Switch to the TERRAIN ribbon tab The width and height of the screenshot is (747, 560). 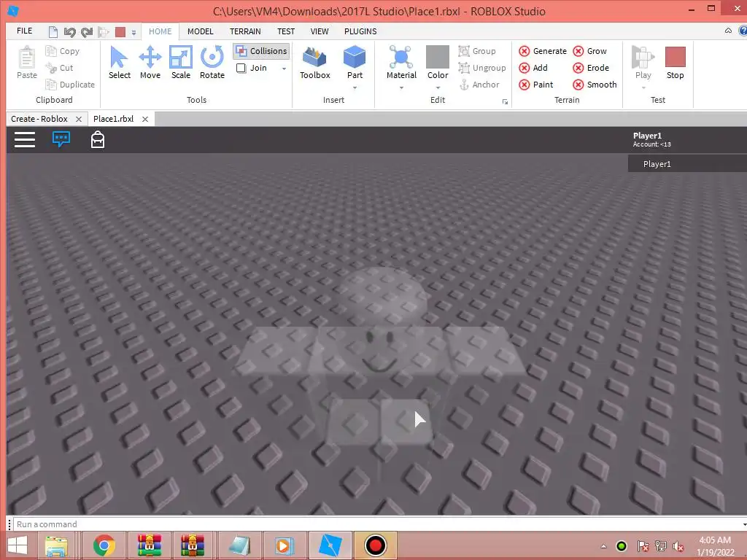[245, 31]
